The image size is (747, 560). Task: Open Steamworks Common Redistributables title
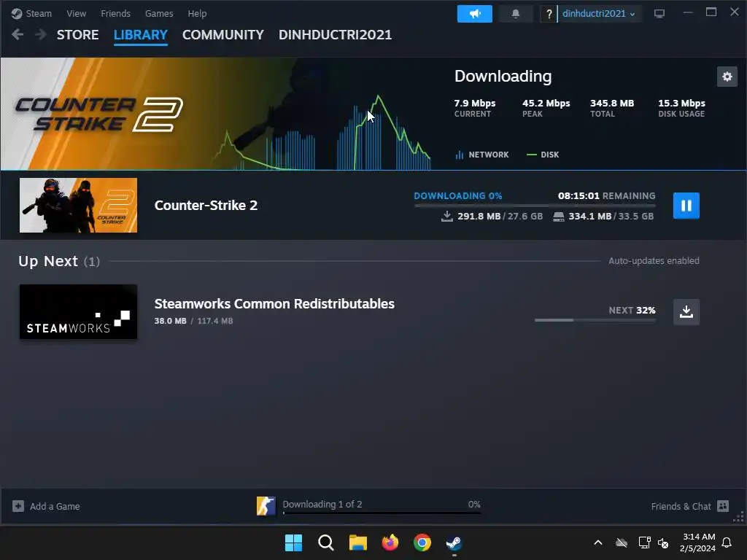click(274, 304)
